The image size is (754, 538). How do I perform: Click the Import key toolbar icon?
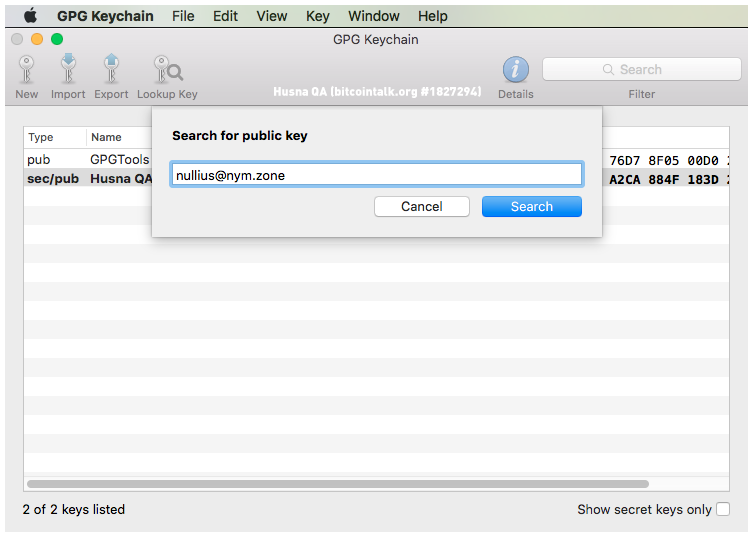[x=68, y=69]
